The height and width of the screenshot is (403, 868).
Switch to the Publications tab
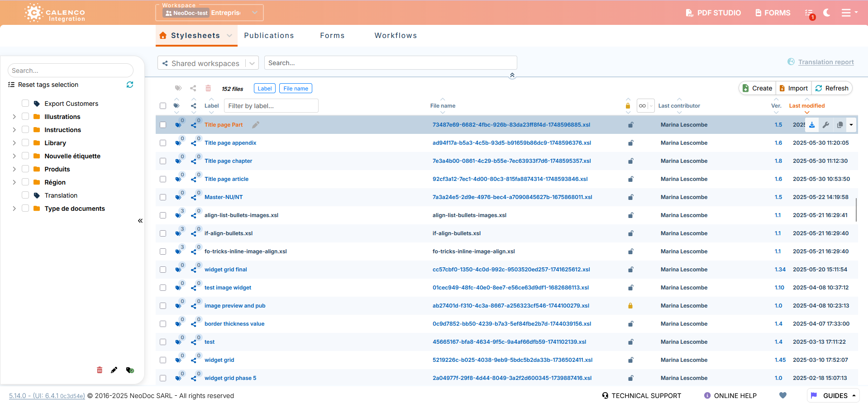tap(269, 36)
